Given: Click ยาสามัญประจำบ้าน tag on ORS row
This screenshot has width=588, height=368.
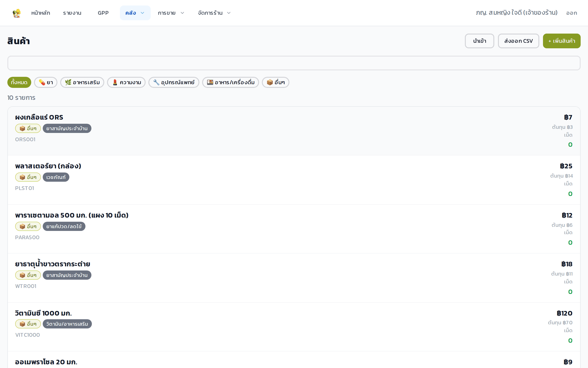Looking at the screenshot, I should (x=67, y=128).
